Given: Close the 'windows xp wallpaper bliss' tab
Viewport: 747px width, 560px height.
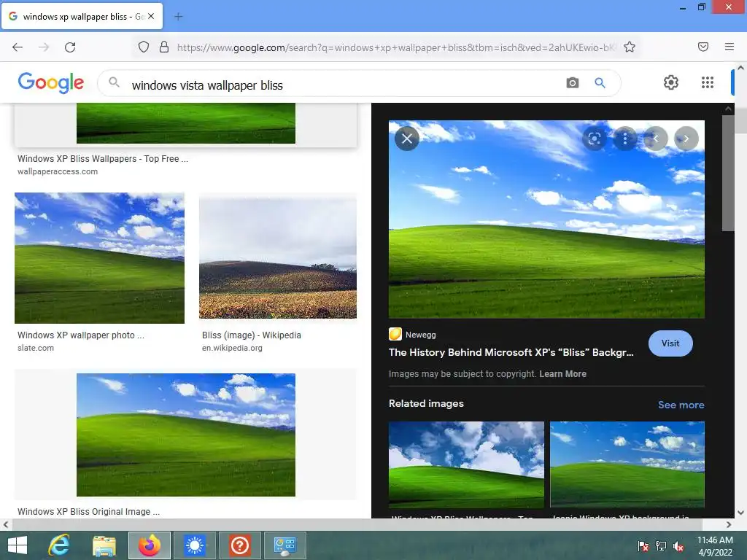Looking at the screenshot, I should tap(151, 16).
